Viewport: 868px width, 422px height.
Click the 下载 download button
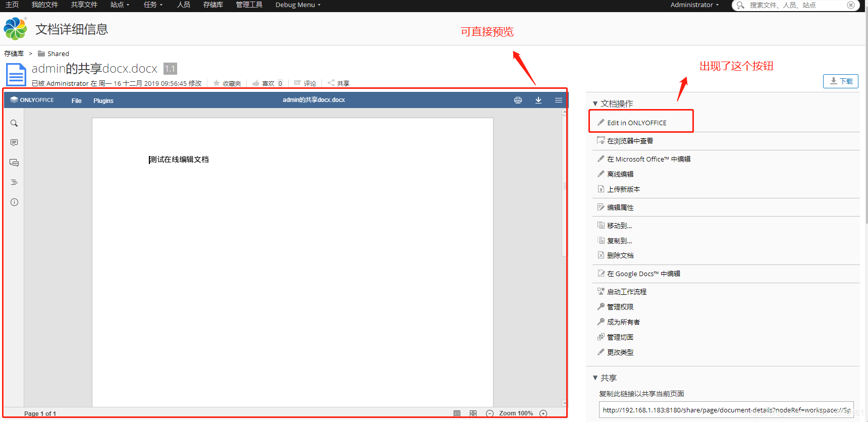tap(841, 81)
